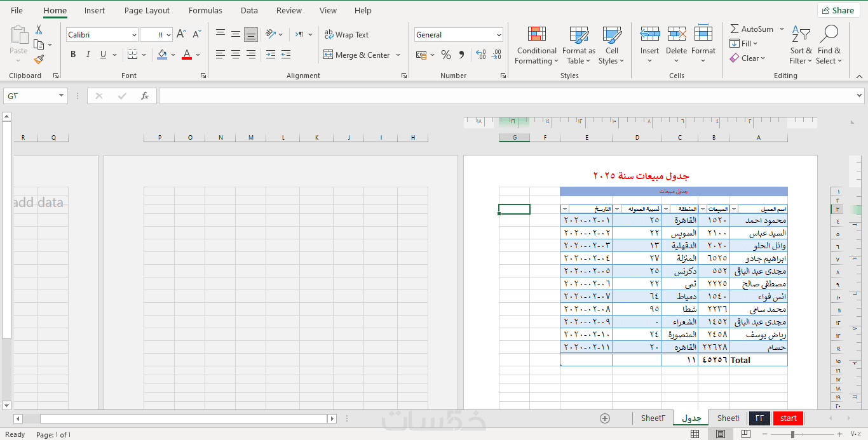Switch to the Data tab
This screenshot has height=440, width=868.
tap(249, 10)
